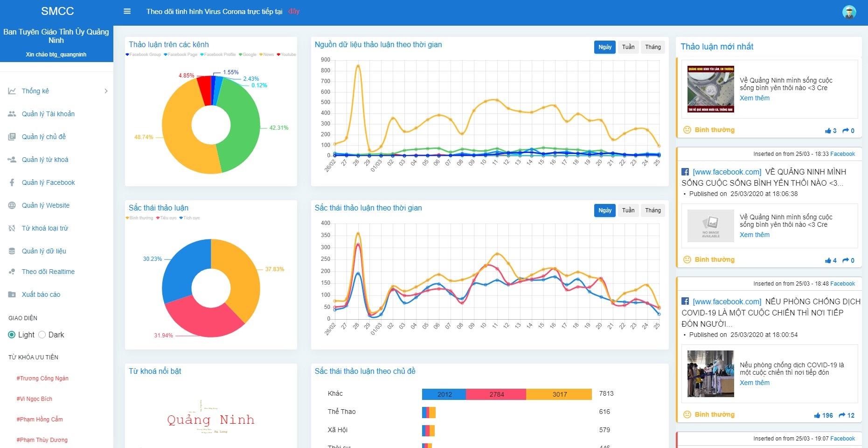Click the Quản lý Tài khoản people icon
Viewport: 868px width, 448px height.
point(12,114)
